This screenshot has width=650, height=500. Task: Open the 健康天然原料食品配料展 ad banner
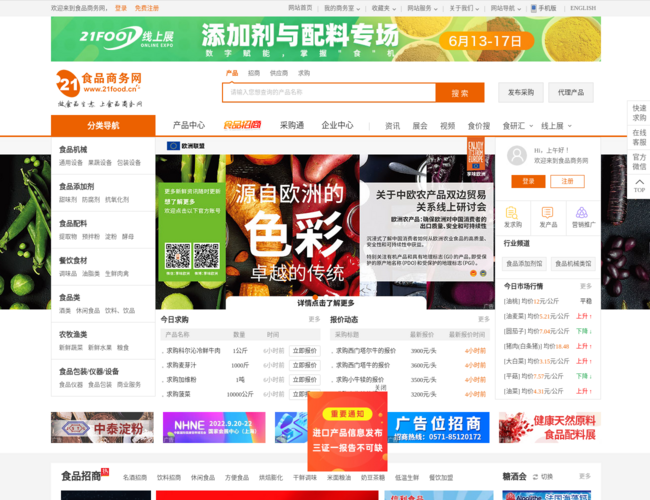point(550,427)
